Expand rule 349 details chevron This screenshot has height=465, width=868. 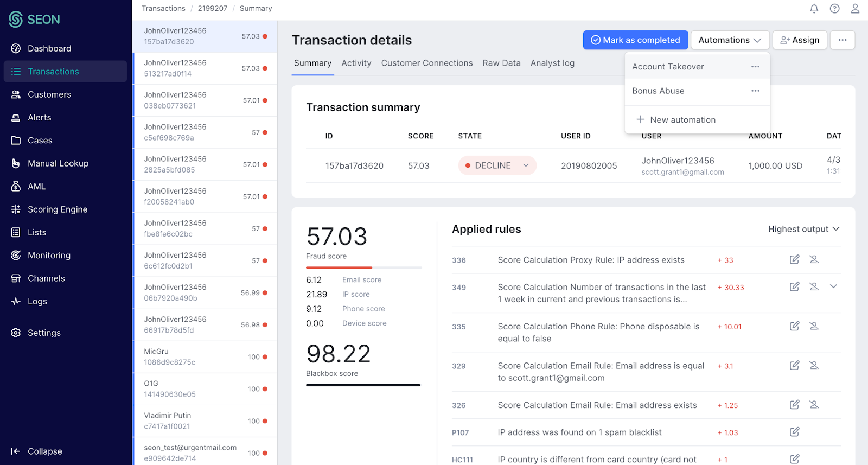click(x=834, y=286)
